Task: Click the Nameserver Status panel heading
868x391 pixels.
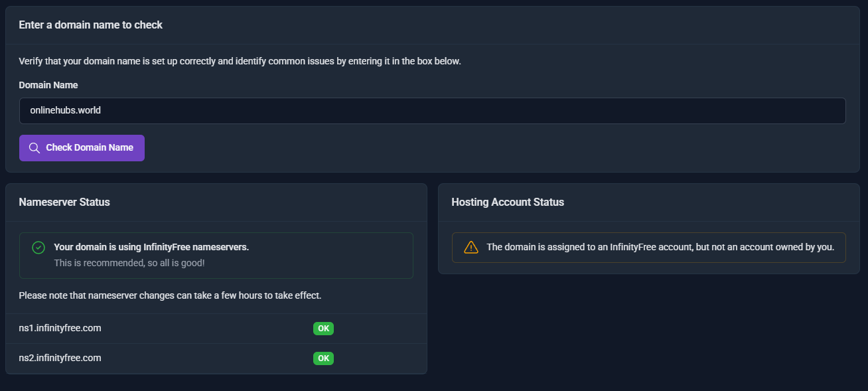Action: click(x=64, y=202)
